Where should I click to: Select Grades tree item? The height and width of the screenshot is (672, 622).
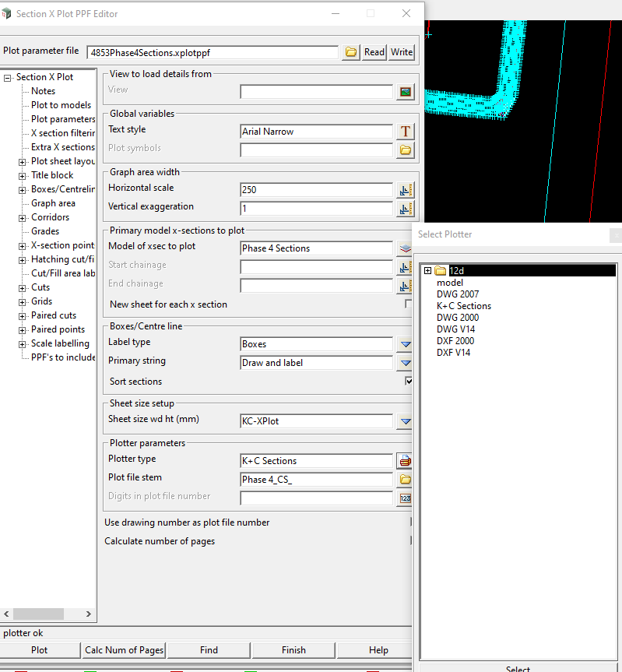click(45, 231)
